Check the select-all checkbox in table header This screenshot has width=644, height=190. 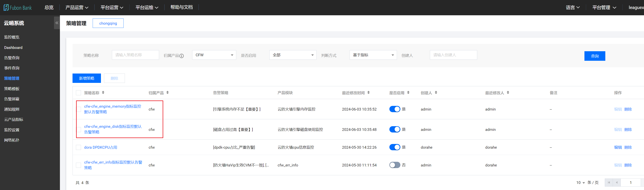78,93
